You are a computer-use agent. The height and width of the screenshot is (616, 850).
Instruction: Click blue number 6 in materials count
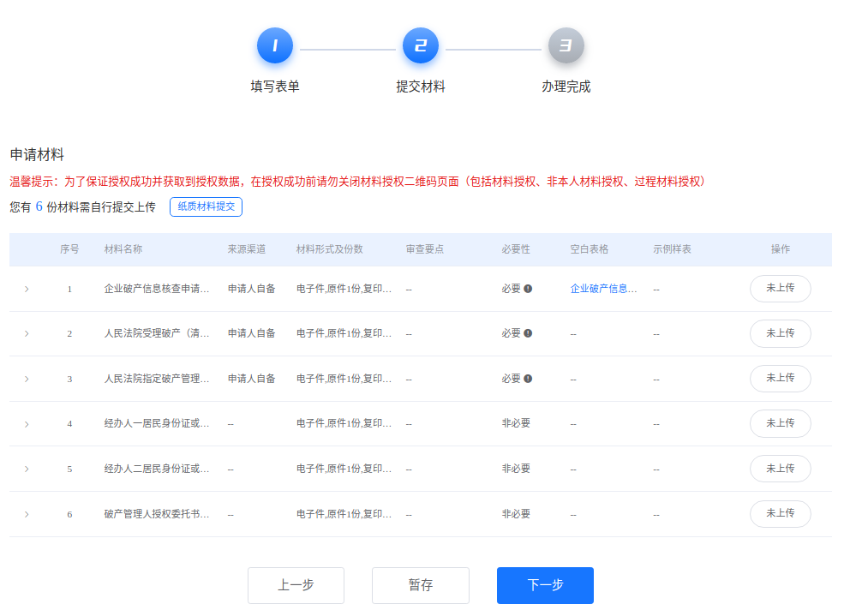[39, 206]
